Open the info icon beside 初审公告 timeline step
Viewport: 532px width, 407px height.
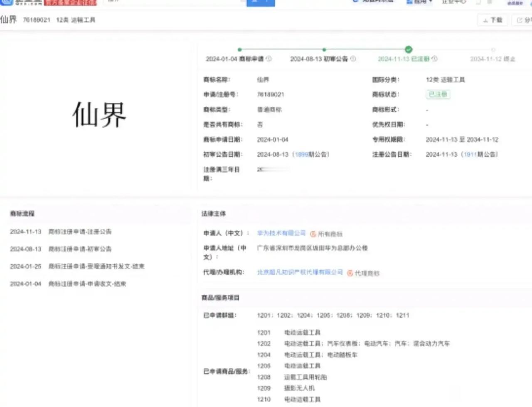tap(353, 59)
